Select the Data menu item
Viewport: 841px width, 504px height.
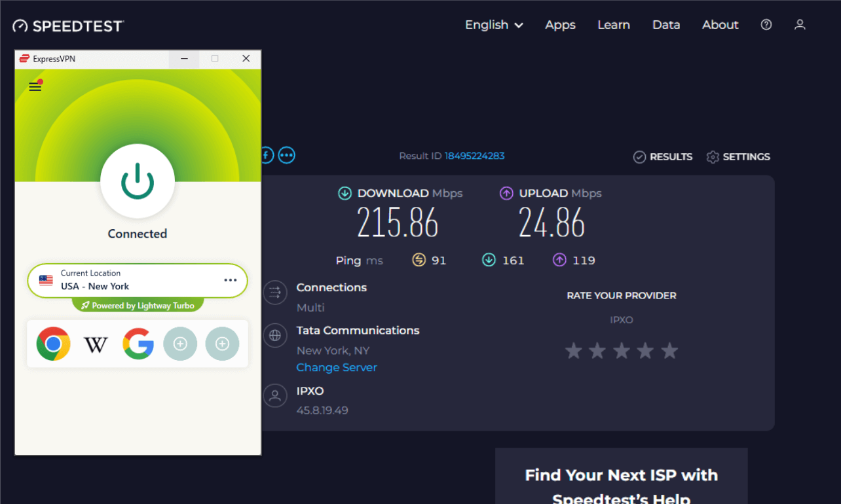[666, 24]
